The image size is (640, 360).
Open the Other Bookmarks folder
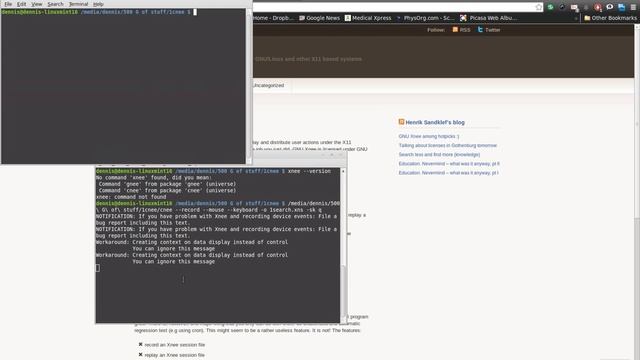point(610,18)
